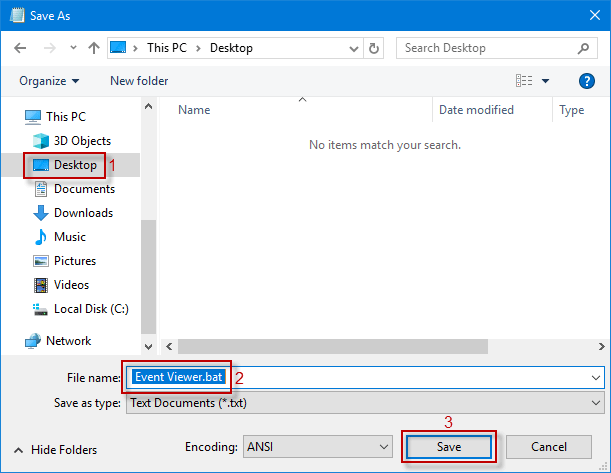The width and height of the screenshot is (611, 473).
Task: Open the Encoding ANSI dropdown
Action: tap(382, 446)
